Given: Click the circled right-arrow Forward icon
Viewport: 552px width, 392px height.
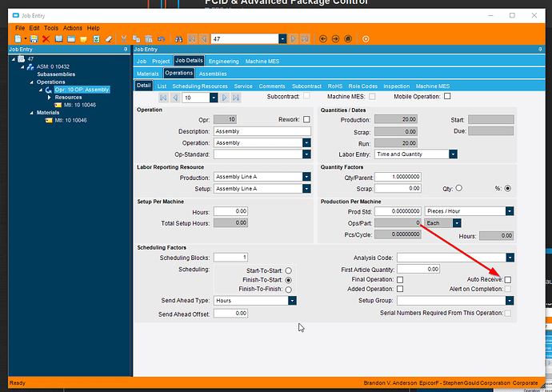Looking at the screenshot, I should click(x=335, y=38).
